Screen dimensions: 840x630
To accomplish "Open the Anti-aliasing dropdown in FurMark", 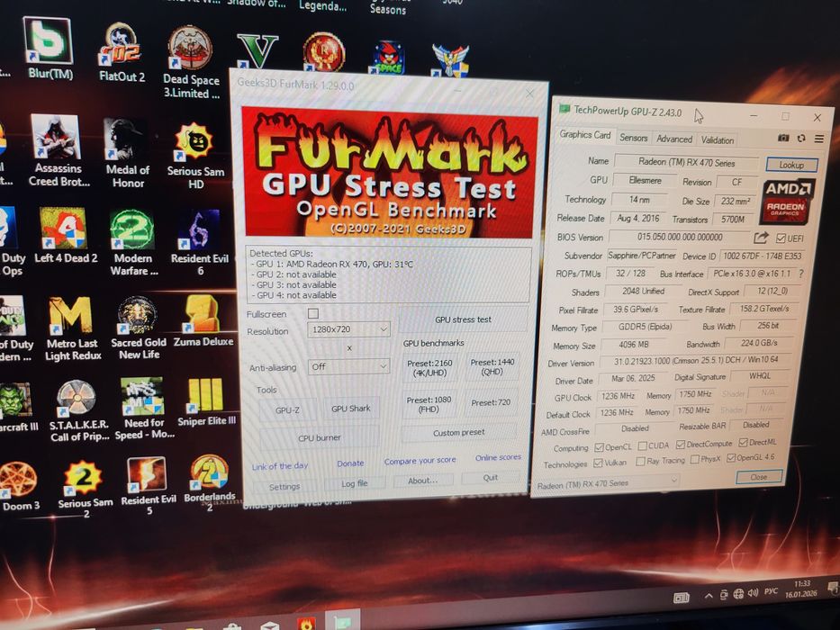I will [x=348, y=367].
